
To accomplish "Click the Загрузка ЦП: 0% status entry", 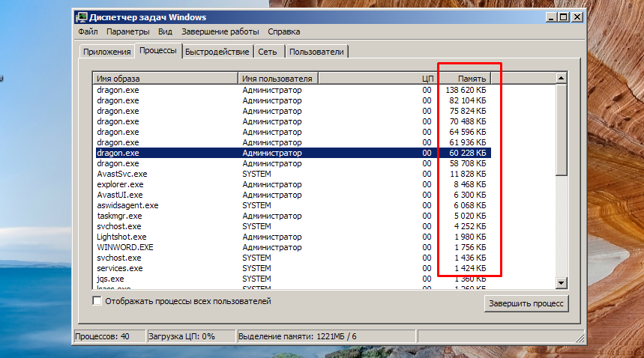I will point(191,336).
